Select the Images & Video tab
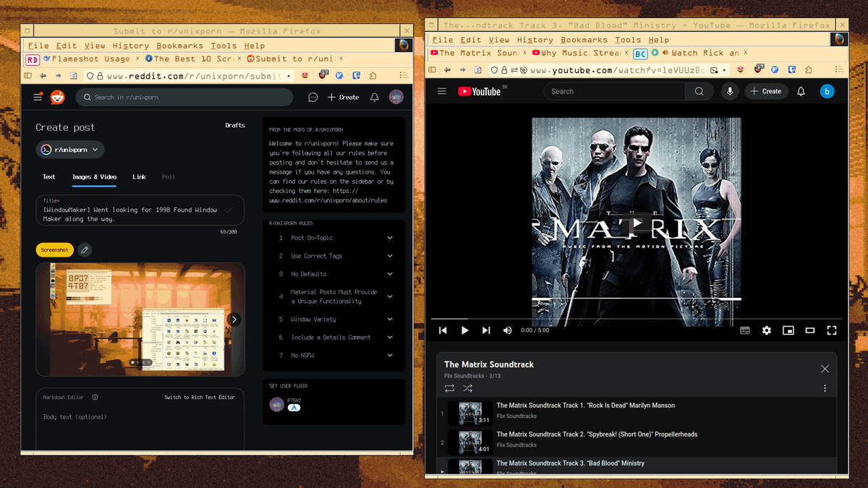The image size is (868, 488). [94, 176]
